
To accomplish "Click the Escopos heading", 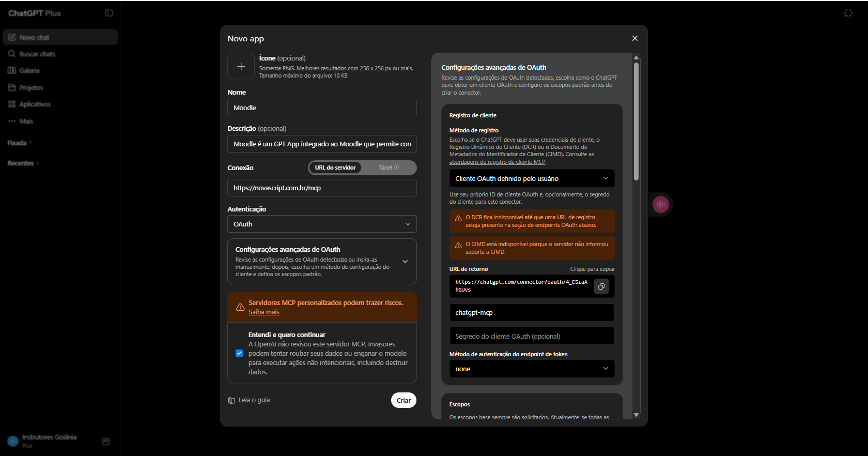I will [459, 404].
